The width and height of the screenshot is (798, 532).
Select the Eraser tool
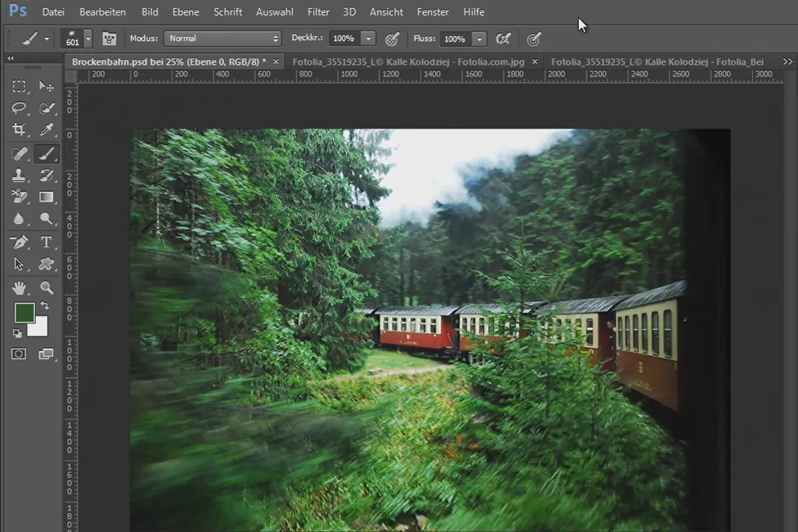(19, 197)
